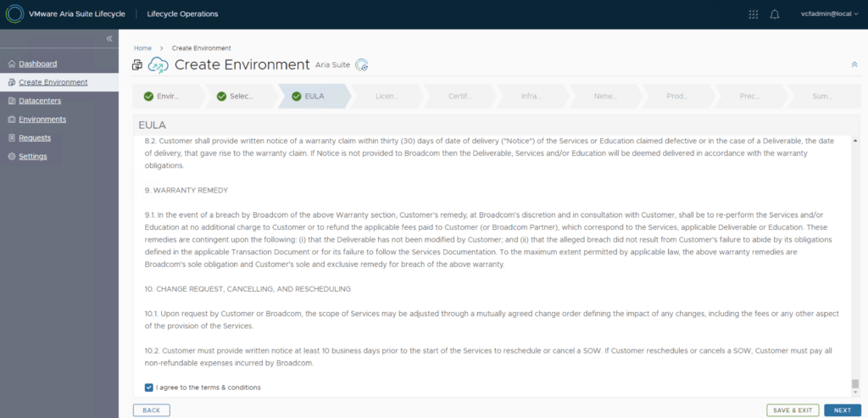The height and width of the screenshot is (418, 868).
Task: Open the apps grid launcher icon
Action: click(754, 14)
